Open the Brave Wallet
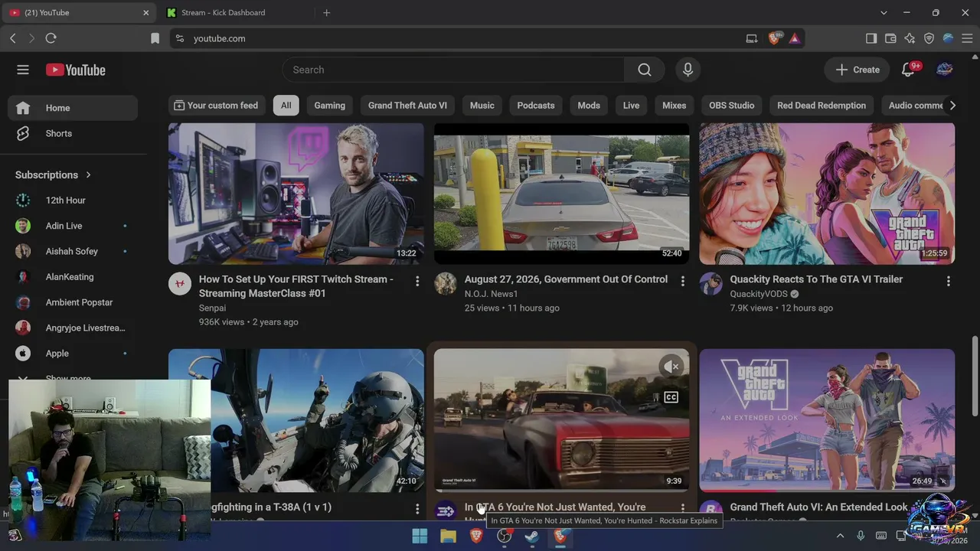Viewport: 980px width, 551px height. point(890,38)
